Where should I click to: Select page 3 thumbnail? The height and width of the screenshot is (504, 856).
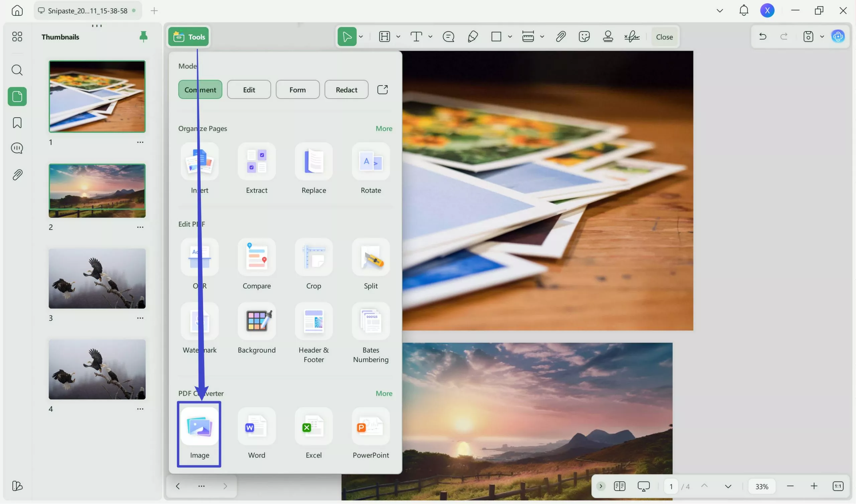[97, 278]
